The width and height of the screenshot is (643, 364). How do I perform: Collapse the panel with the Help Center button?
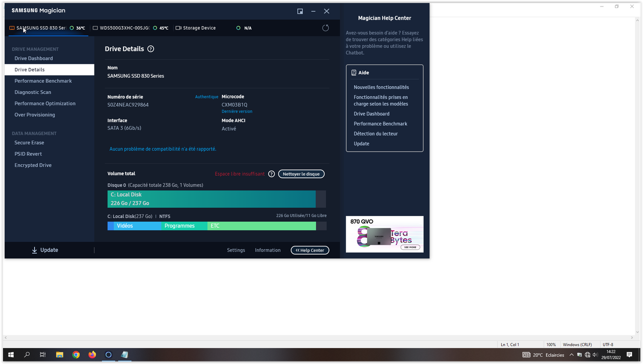pyautogui.click(x=310, y=250)
